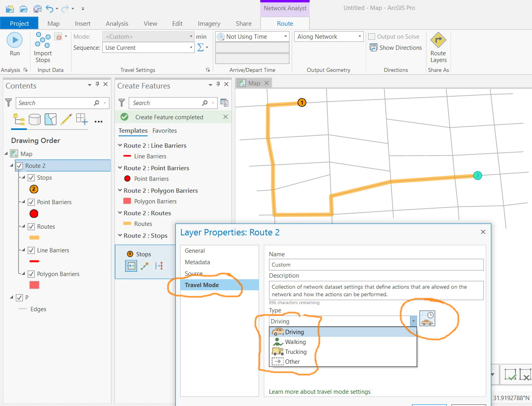Click the travel mode Name field
The width and height of the screenshot is (532, 406).
click(x=376, y=265)
